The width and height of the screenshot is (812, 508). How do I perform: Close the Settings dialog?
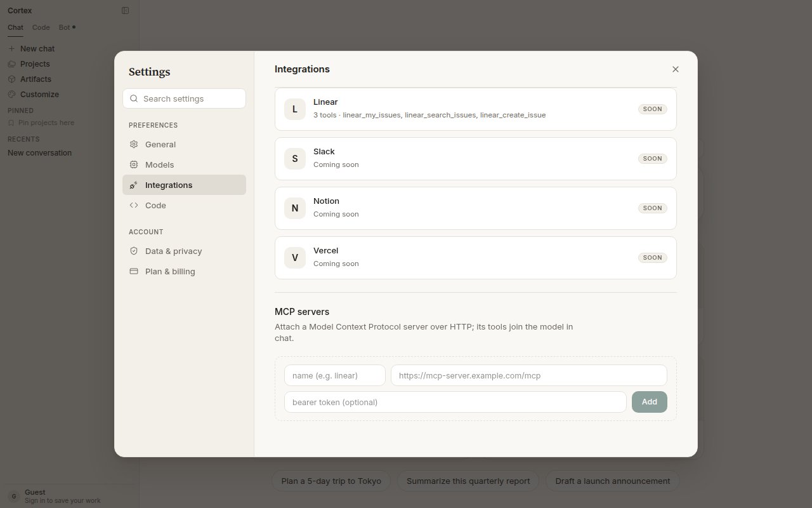[x=676, y=69]
